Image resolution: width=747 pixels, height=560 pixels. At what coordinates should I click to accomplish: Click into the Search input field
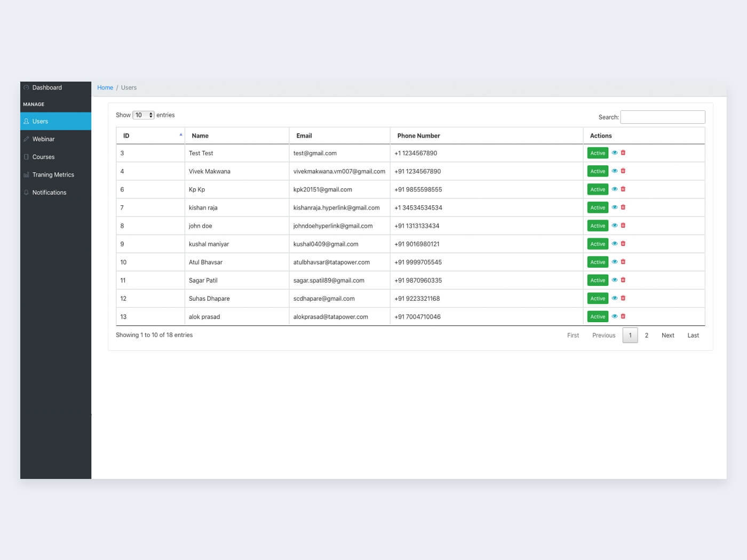click(662, 117)
